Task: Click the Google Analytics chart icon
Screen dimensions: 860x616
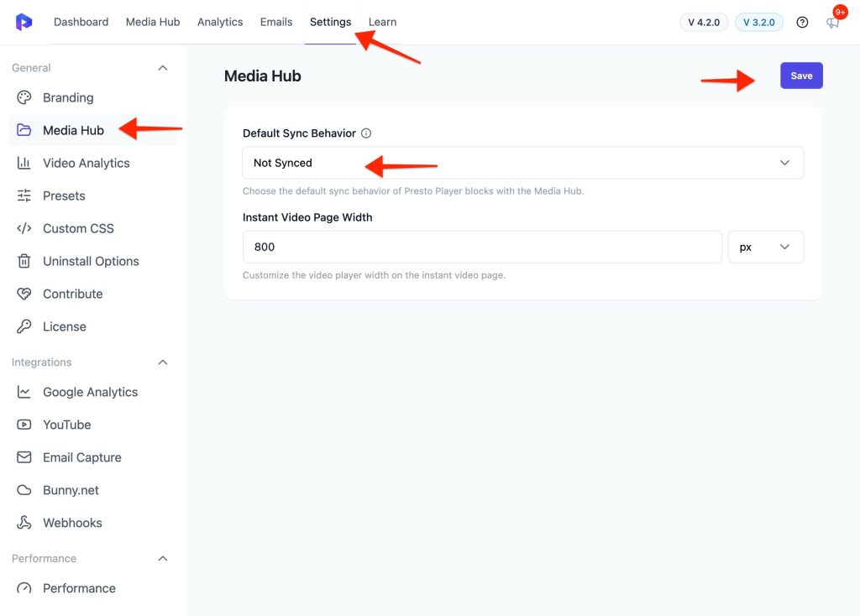Action: (24, 392)
